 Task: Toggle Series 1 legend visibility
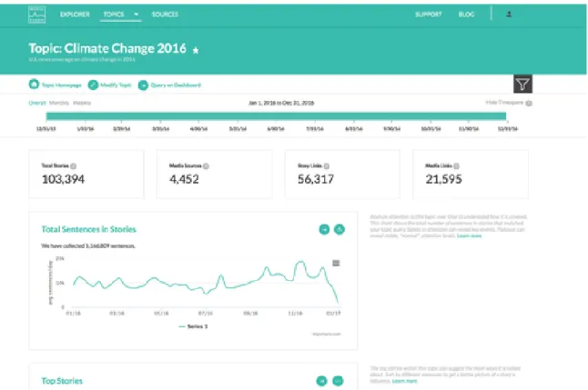[x=193, y=326]
